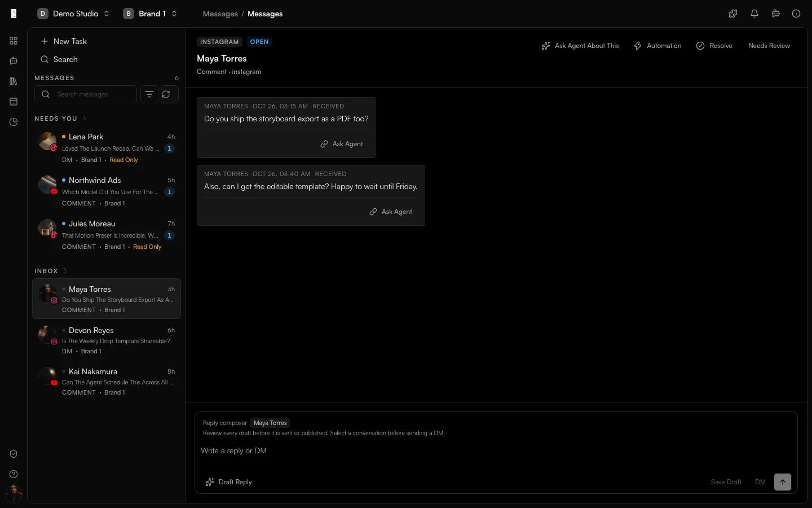Expand the Brand 1 selector

pos(151,14)
